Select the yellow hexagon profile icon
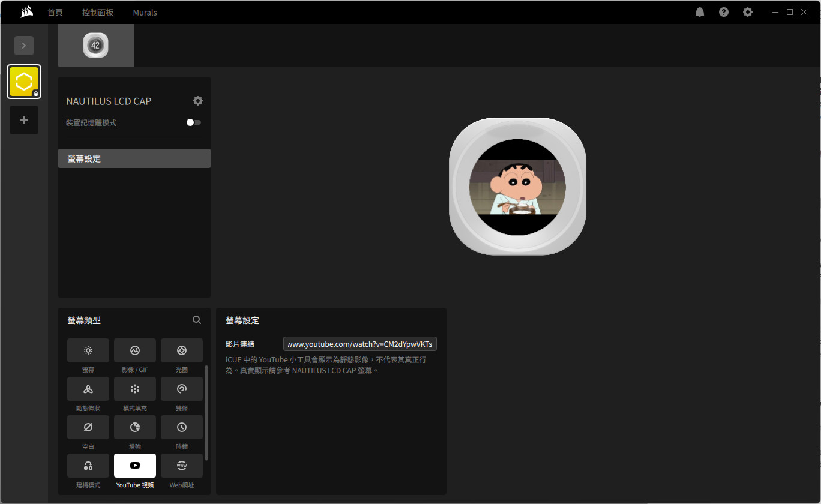The width and height of the screenshot is (821, 504). pyautogui.click(x=24, y=82)
